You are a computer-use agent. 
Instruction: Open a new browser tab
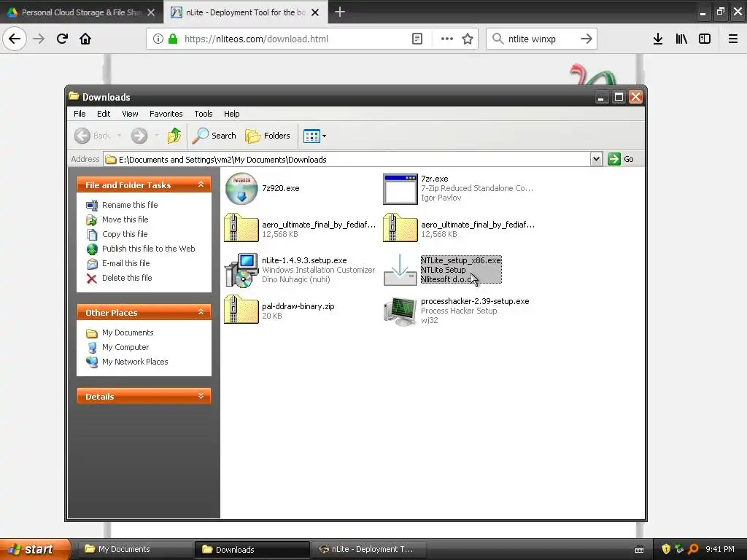click(340, 12)
